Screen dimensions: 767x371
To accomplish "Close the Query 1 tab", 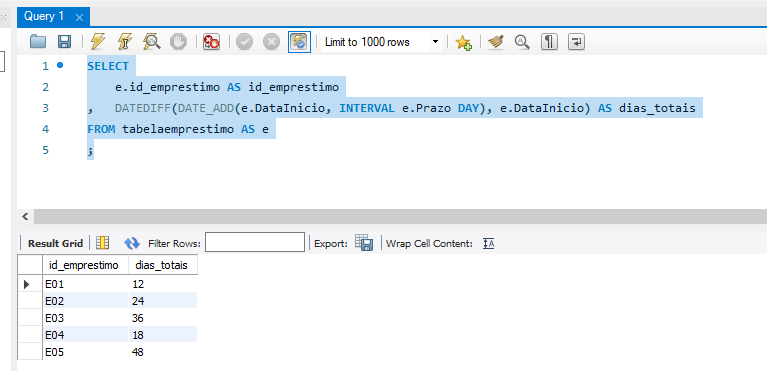I will click(x=79, y=18).
